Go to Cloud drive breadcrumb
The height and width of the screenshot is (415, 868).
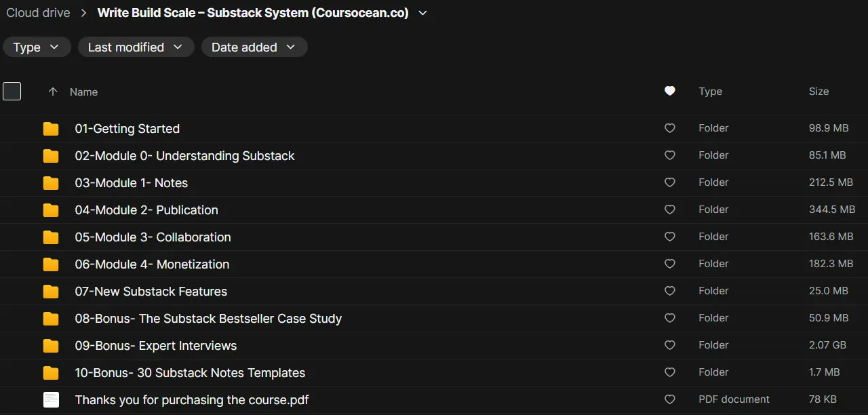tap(38, 13)
